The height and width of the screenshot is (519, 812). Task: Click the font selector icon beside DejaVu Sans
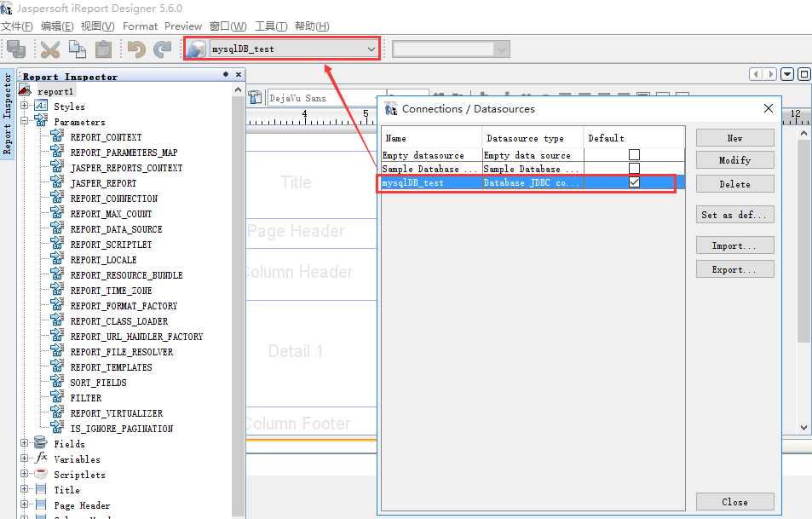click(254, 97)
